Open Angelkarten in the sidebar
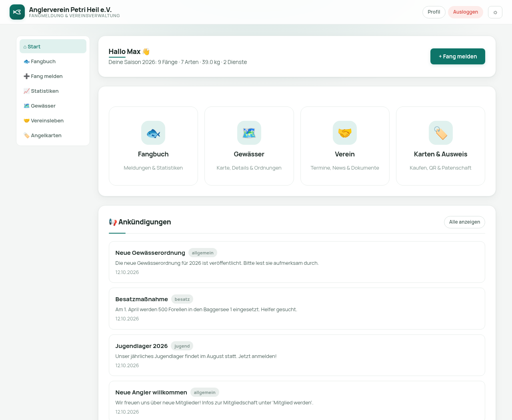Image resolution: width=512 pixels, height=420 pixels. (x=53, y=135)
